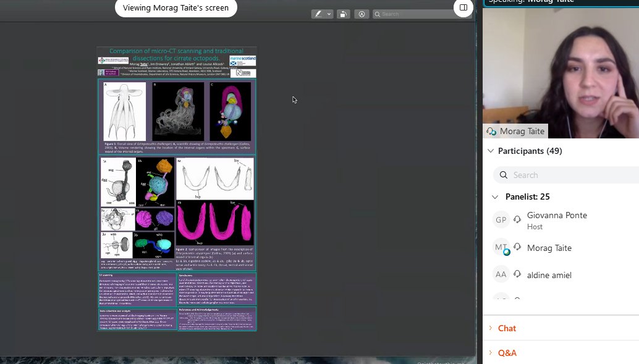Collapse the Panelist: 25 group
Viewport: 639px width, 364px height.
[495, 197]
